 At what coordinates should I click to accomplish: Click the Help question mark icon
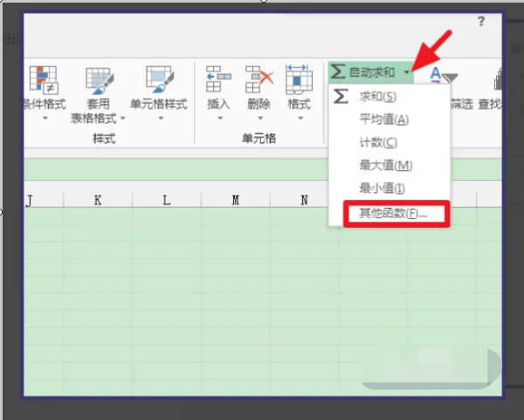tap(481, 21)
